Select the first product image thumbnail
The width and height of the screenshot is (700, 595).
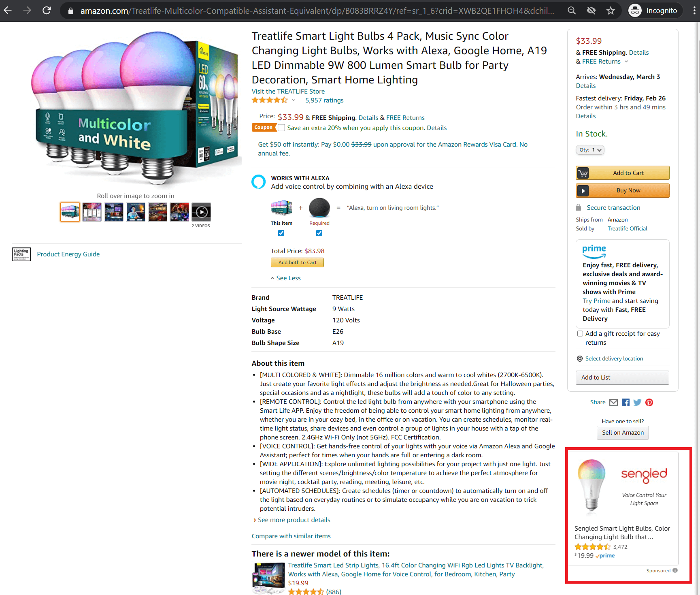pos(70,212)
